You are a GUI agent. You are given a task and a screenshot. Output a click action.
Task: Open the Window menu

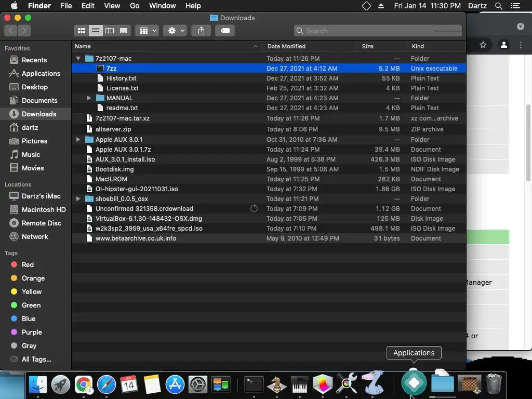click(163, 6)
